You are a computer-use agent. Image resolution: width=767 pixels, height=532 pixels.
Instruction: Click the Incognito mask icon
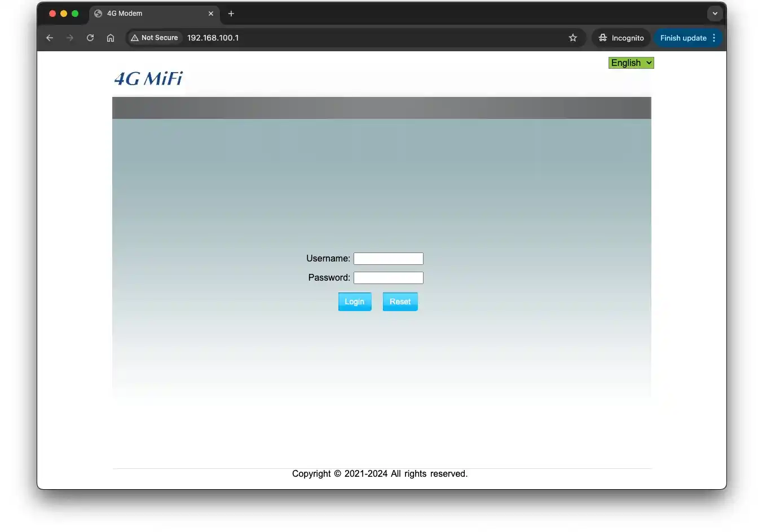(604, 38)
